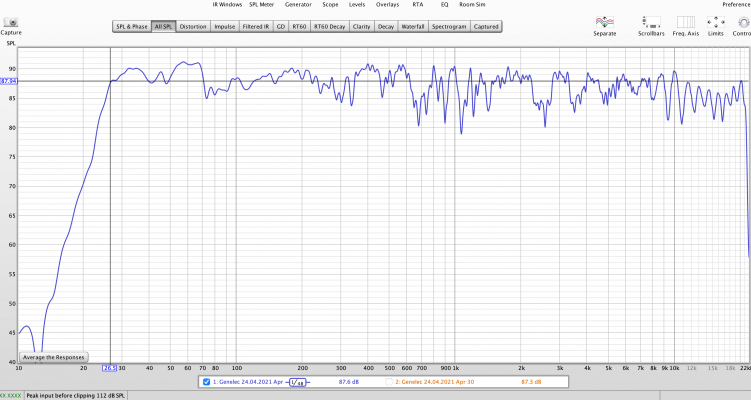Screen dimensions: 751x400
Task: Click the 100 Hz frequency axis label
Action: [x=237, y=368]
